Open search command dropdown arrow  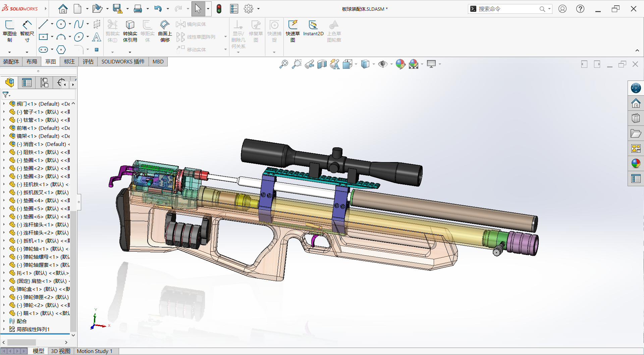click(549, 9)
